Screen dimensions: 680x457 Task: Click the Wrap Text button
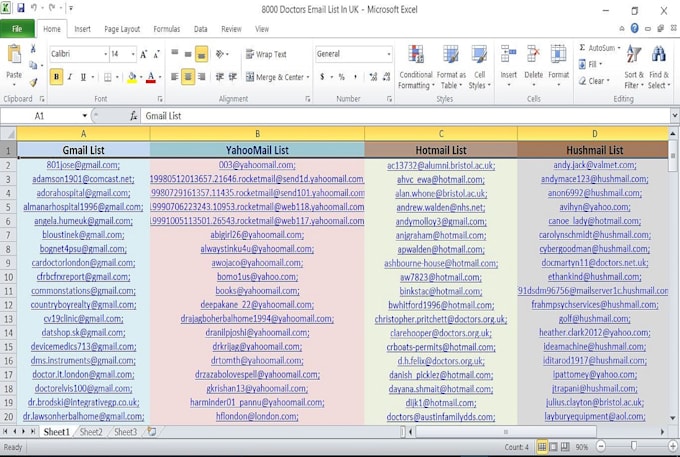266,54
